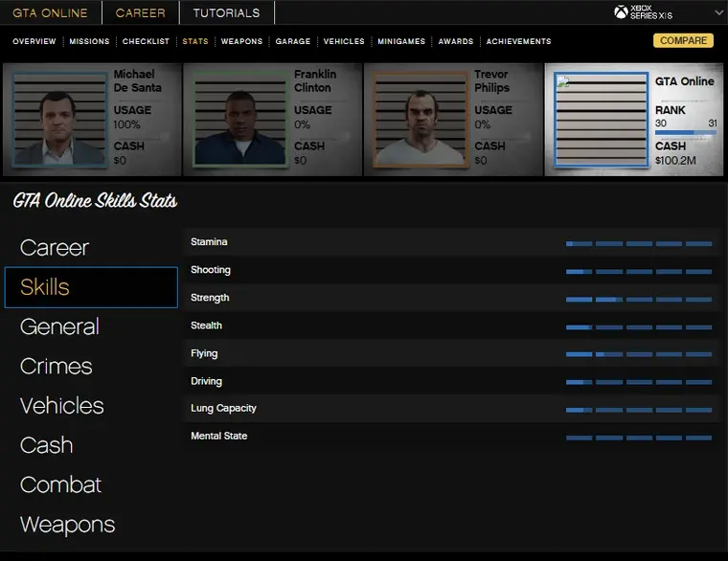Viewport: 728px width, 561px height.
Task: Open the GTA Online top tab
Action: 50,13
